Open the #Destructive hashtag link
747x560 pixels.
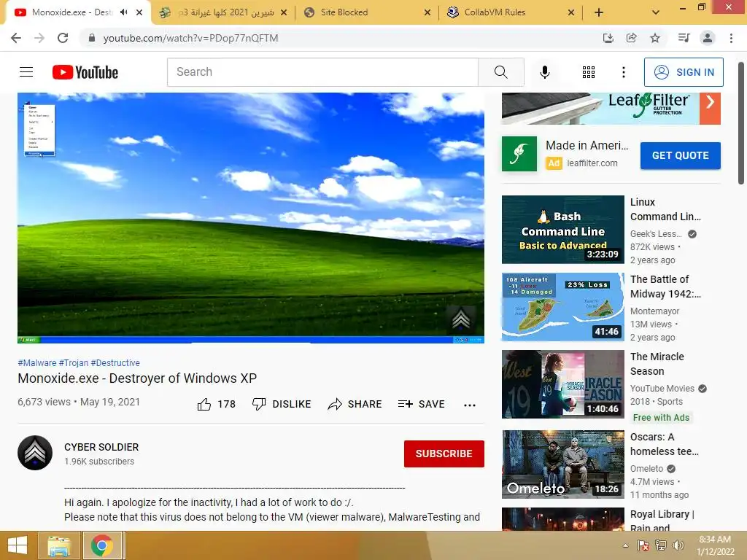(115, 363)
